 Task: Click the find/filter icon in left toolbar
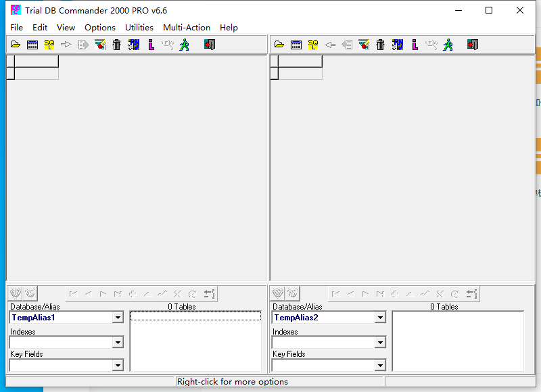click(x=168, y=45)
